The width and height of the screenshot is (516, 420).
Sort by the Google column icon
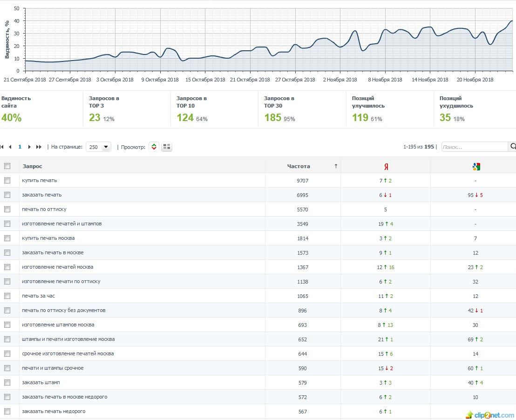tap(476, 167)
